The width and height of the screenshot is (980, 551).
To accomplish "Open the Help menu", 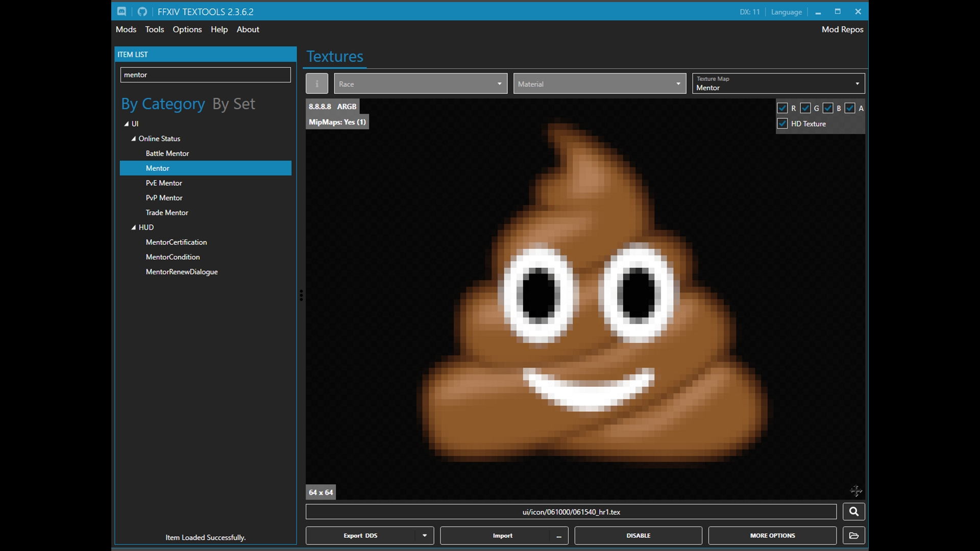I will [219, 30].
